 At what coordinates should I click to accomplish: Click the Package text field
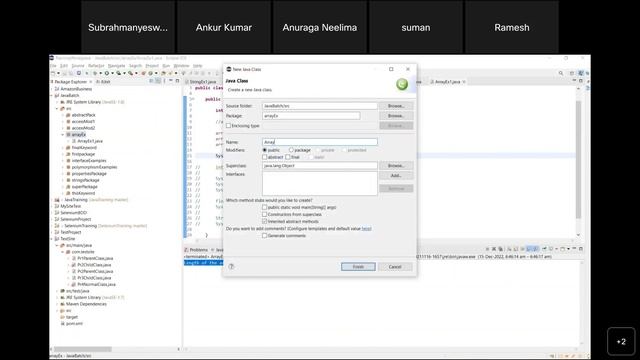tap(311, 116)
